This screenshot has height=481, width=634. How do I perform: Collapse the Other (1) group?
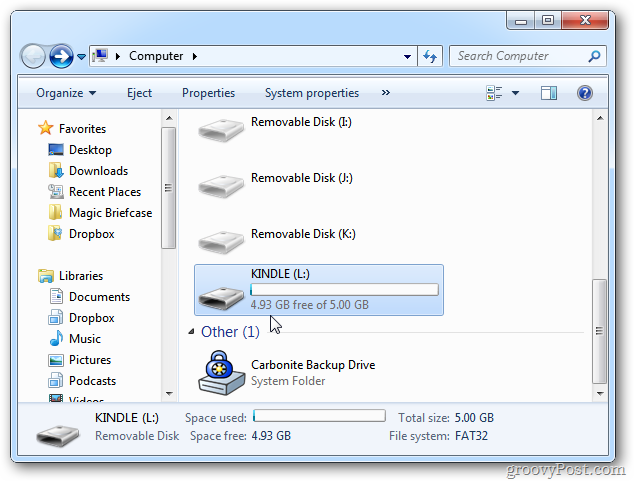(191, 332)
